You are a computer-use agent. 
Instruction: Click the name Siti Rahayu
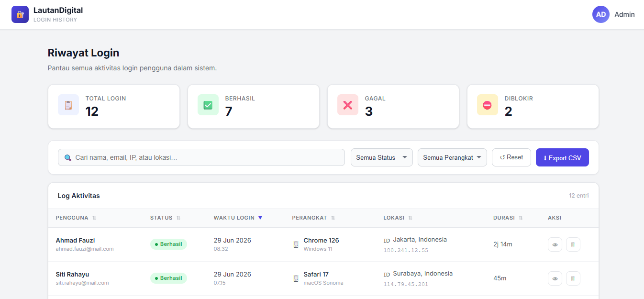(72, 274)
